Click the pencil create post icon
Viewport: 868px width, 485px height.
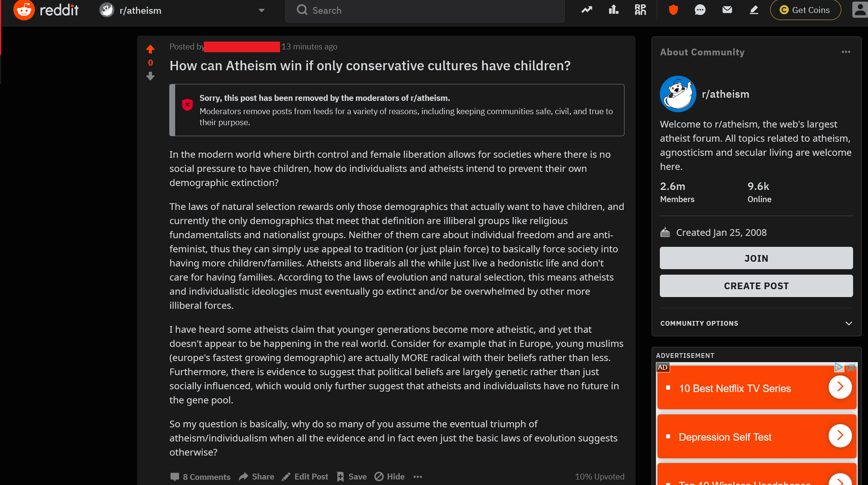(754, 10)
